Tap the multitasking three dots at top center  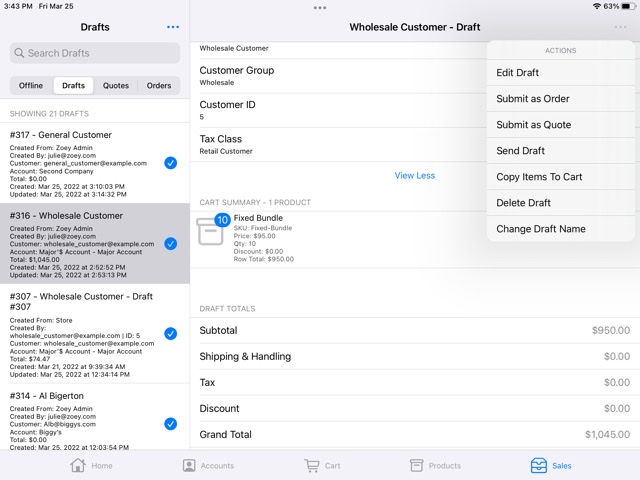(320, 8)
